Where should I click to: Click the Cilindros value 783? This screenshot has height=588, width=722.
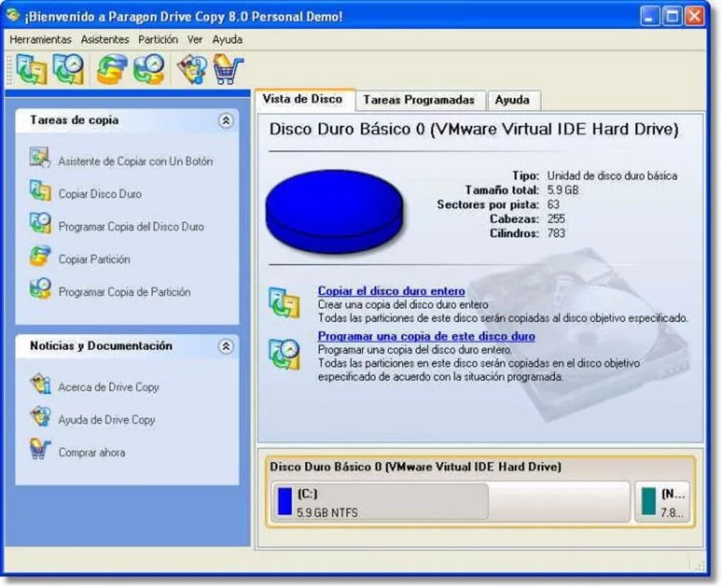[x=556, y=233]
